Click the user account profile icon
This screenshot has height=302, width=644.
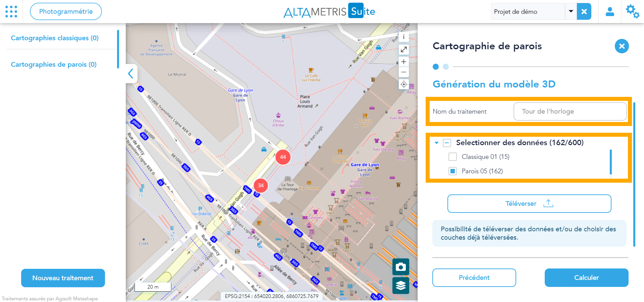coord(609,12)
